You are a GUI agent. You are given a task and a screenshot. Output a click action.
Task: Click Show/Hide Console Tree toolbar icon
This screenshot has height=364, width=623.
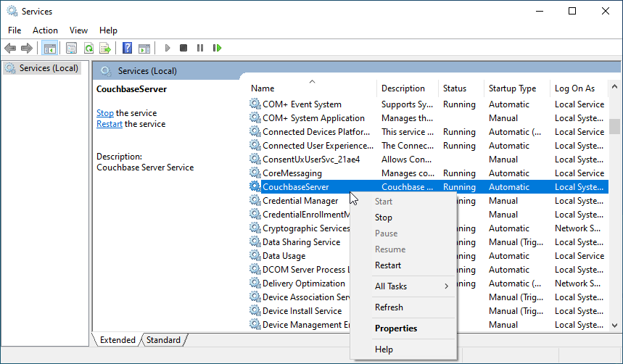click(50, 49)
